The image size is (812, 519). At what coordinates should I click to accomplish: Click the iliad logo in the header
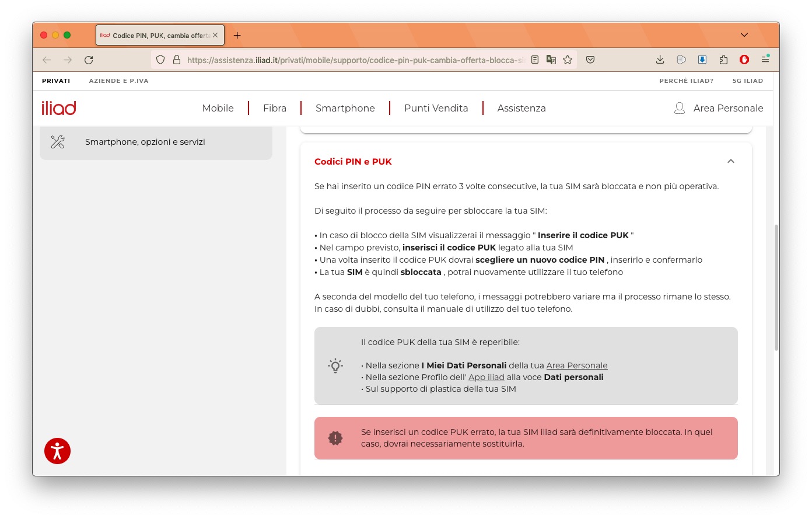(58, 107)
